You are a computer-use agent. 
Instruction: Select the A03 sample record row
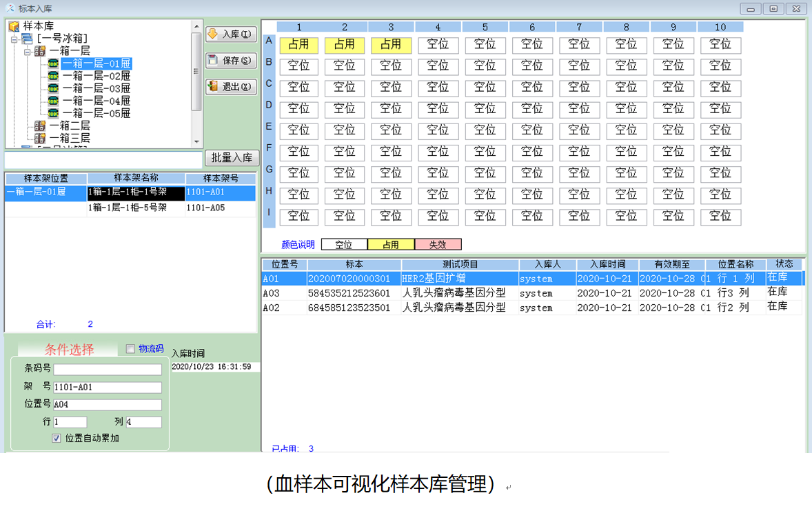(414, 292)
